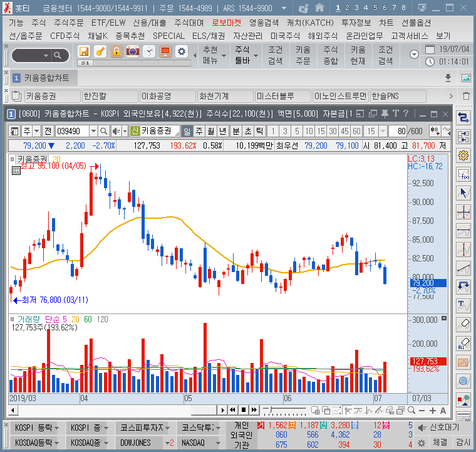The width and height of the screenshot is (476, 452).
Task: Open the KOSPI 등락 dropdown in status bar
Action: point(57,428)
